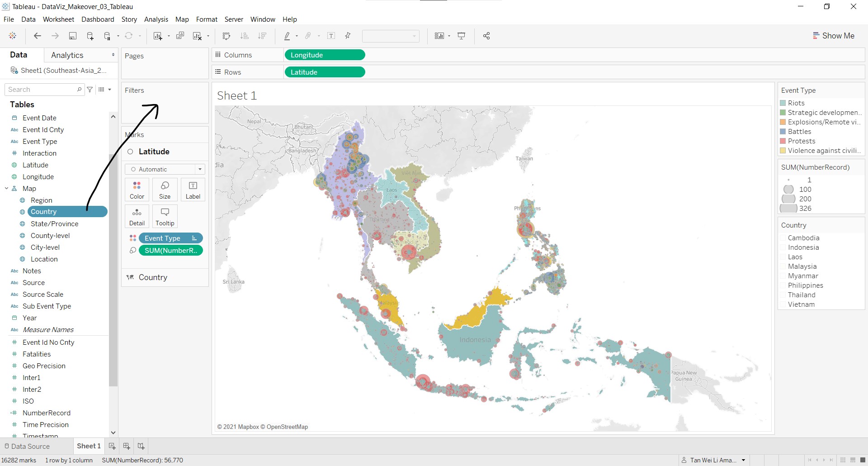Open the Fit view size dropdown
This screenshot has height=466, width=868.
tap(391, 36)
